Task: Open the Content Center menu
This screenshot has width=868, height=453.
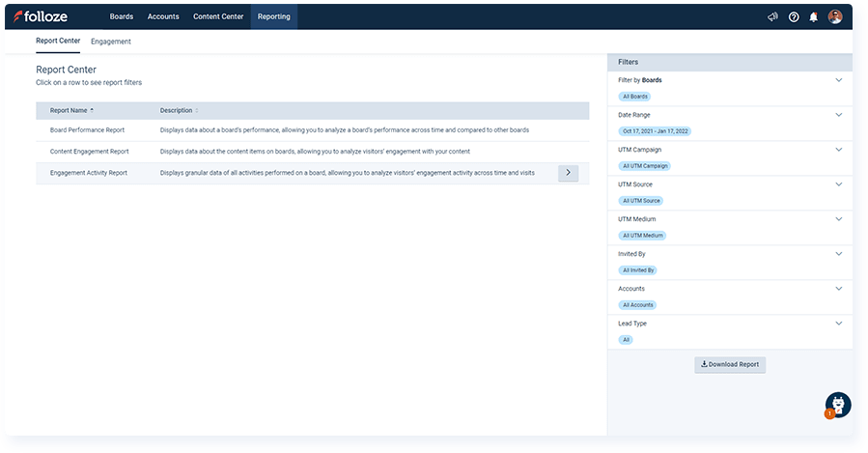Action: [218, 16]
